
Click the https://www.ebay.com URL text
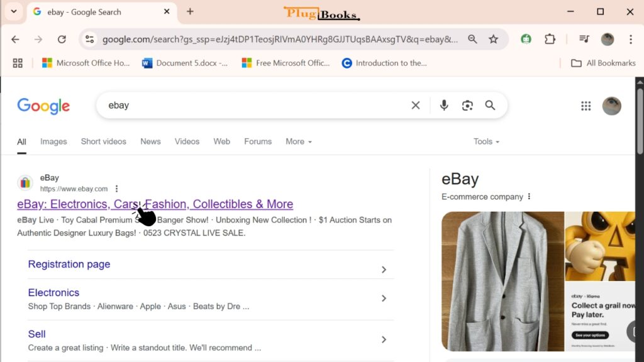click(74, 189)
